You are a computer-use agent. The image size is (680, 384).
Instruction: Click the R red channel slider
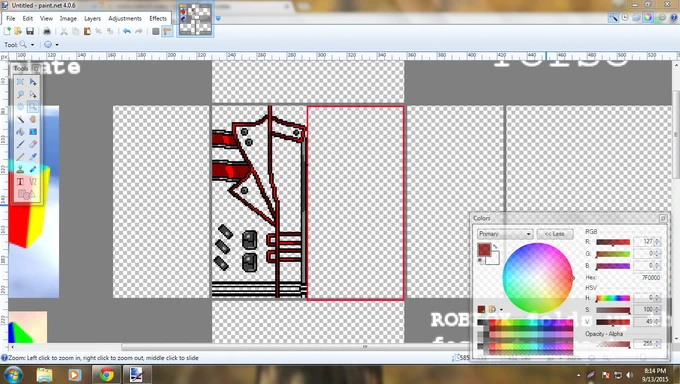tap(613, 242)
